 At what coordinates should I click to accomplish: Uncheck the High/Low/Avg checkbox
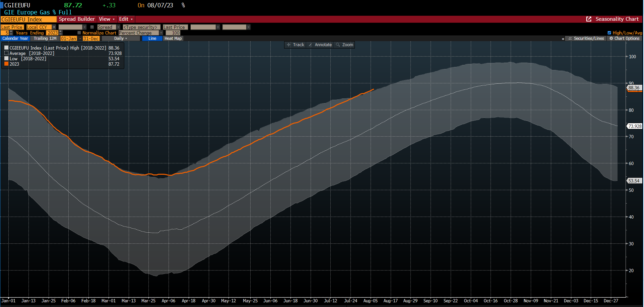pos(609,33)
